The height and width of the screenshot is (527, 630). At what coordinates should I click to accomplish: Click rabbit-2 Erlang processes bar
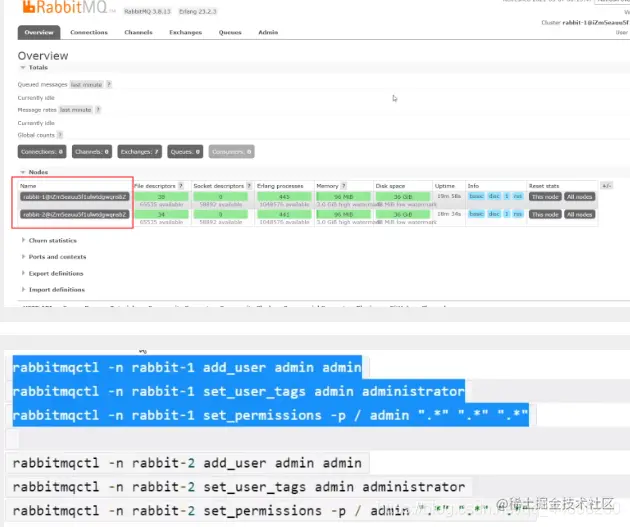point(284,214)
